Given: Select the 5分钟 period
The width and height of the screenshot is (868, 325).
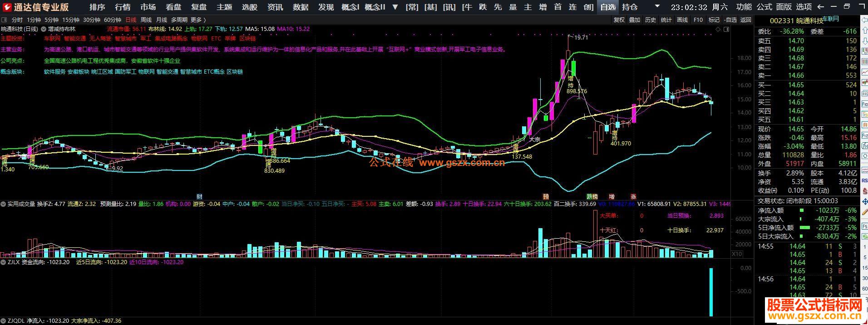Looking at the screenshot, I should pos(52,20).
